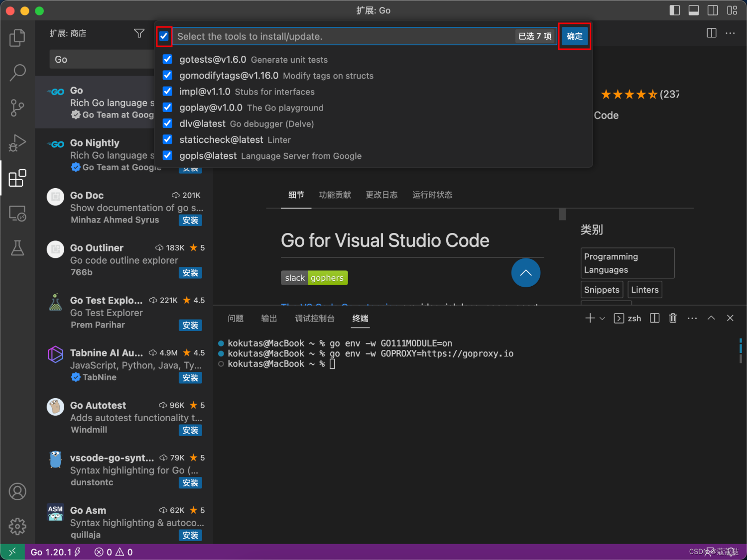Open errors and warnings status indicator

(x=114, y=552)
